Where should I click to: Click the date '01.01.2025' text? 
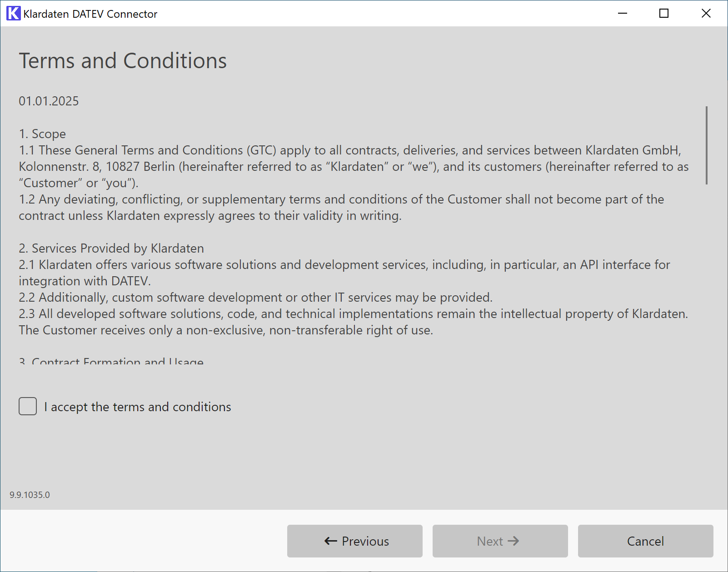point(49,101)
